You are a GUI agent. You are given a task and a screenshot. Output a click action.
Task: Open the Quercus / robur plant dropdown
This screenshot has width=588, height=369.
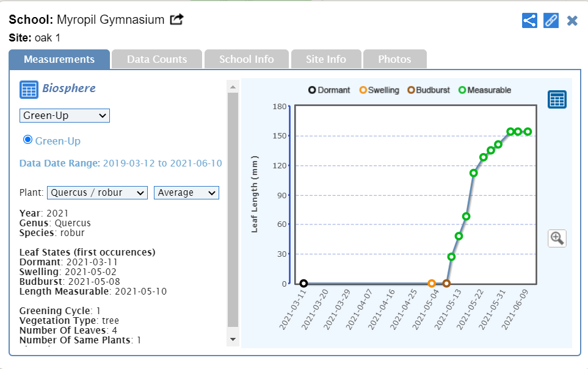97,193
